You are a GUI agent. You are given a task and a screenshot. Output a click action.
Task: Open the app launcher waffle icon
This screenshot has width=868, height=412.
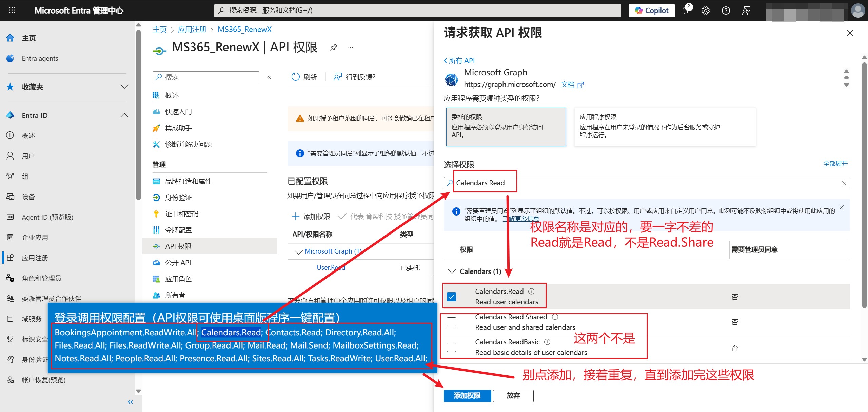pos(12,10)
